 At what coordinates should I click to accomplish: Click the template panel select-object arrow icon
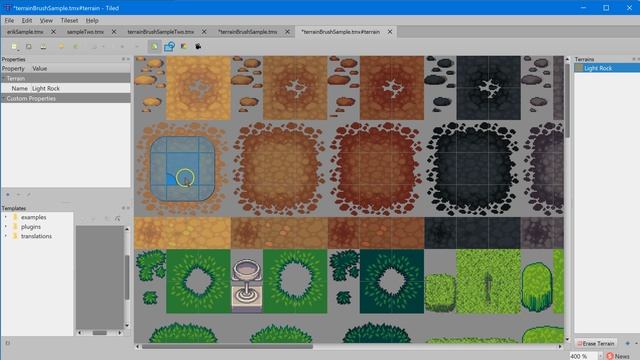click(x=118, y=219)
